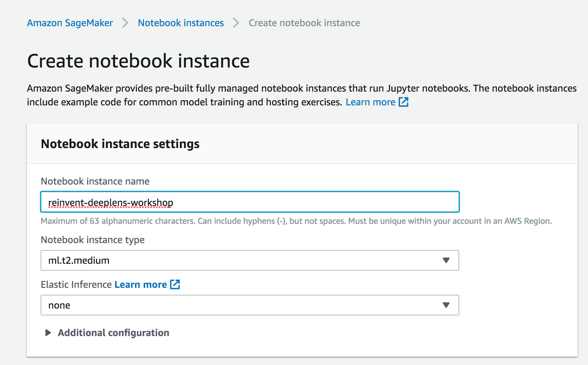Screen dimensions: 588x365
Task: Select the Create notebook instance breadcrumb text
Action: coord(304,23)
